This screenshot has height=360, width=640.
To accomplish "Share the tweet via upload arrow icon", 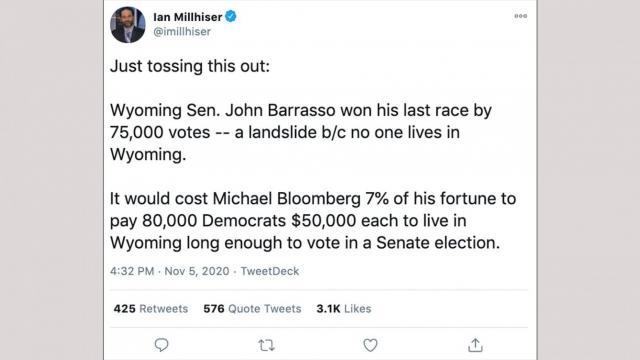I will point(475,345).
